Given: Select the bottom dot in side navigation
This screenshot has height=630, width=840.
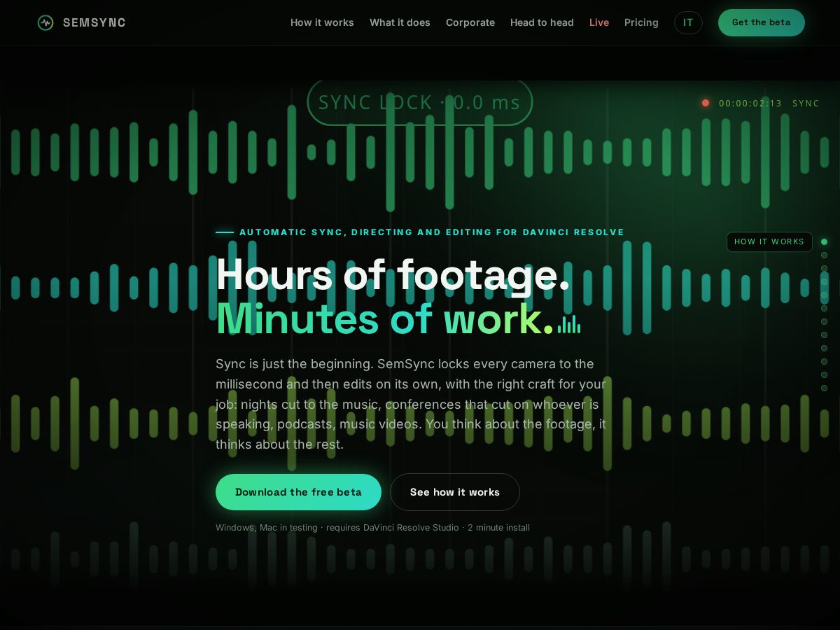Looking at the screenshot, I should pos(824,388).
